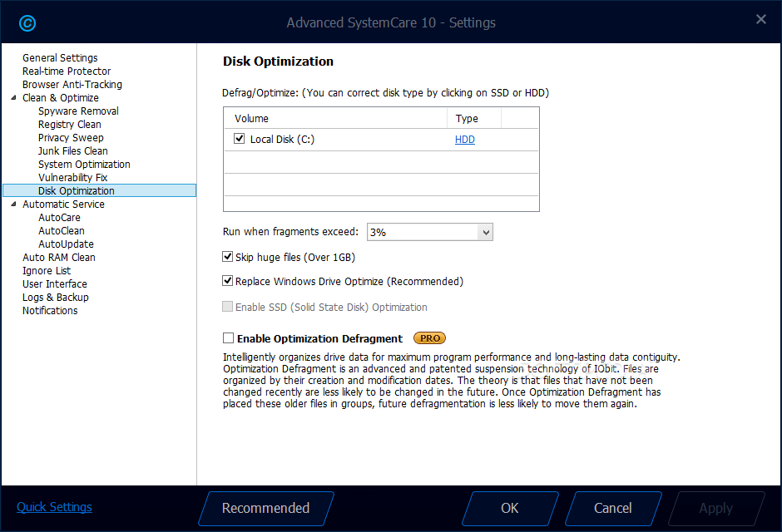Enable Optimization Defragment checkbox
The image size is (782, 532).
228,338
